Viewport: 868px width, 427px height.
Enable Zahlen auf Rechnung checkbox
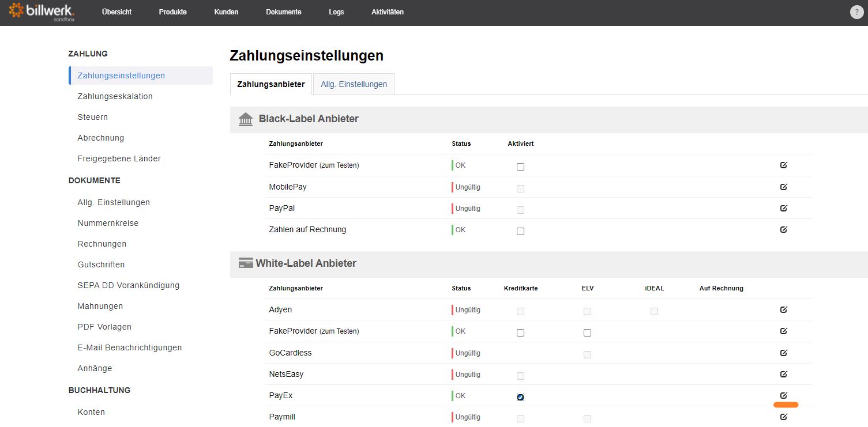click(x=520, y=232)
